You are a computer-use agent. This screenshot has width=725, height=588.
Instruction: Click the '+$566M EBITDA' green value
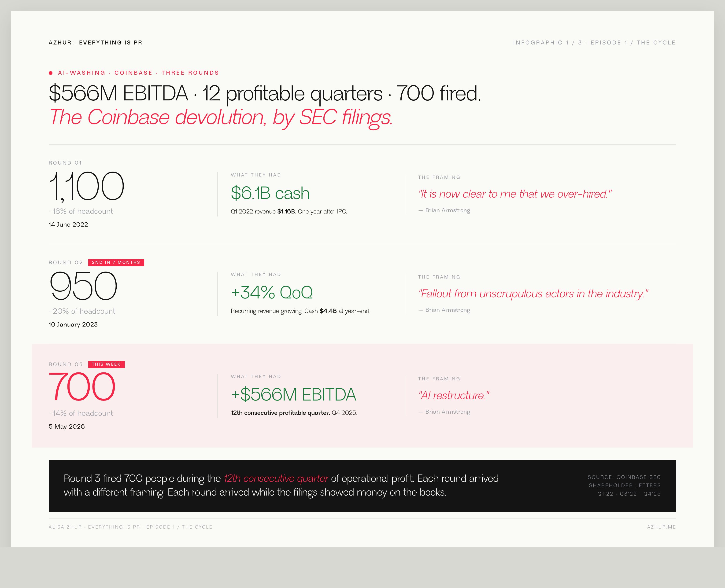click(293, 394)
